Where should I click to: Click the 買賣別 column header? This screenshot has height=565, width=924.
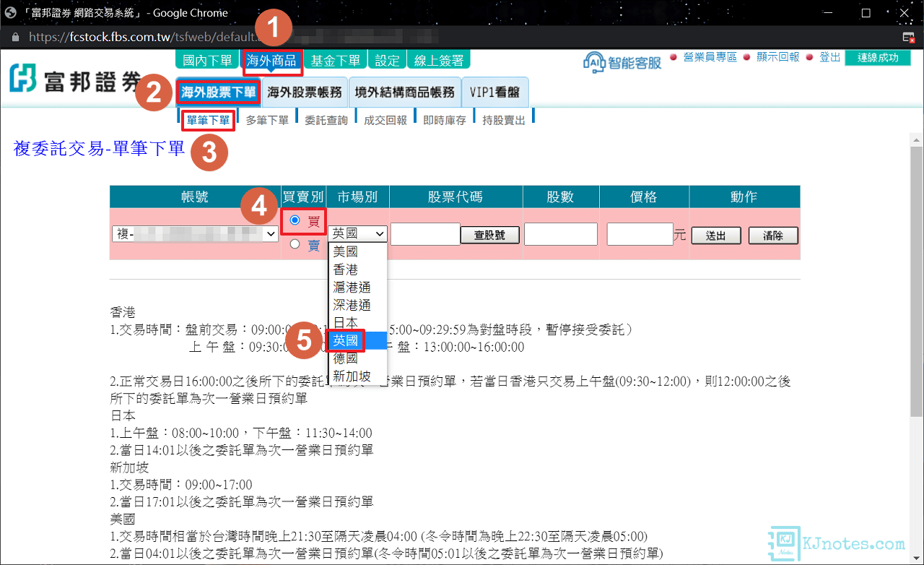pos(303,197)
